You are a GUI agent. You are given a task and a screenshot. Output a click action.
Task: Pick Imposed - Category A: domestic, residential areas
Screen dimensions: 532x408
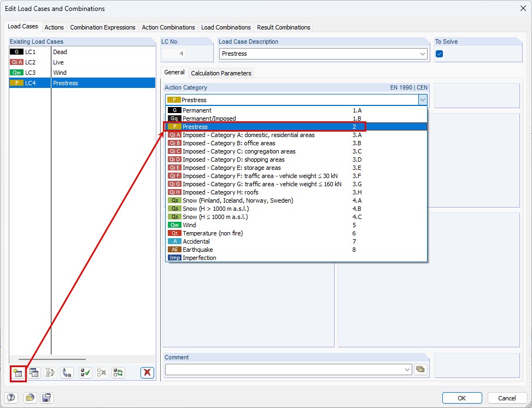(x=296, y=135)
